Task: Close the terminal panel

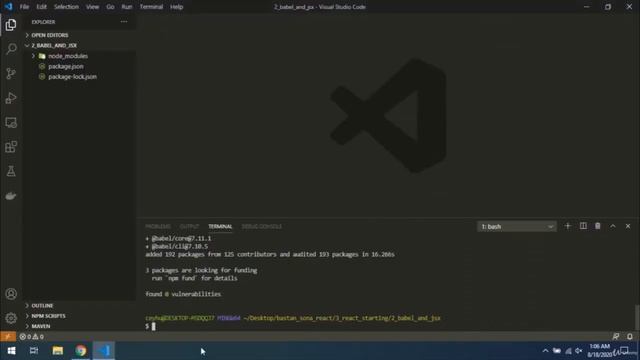Action: 628,226
